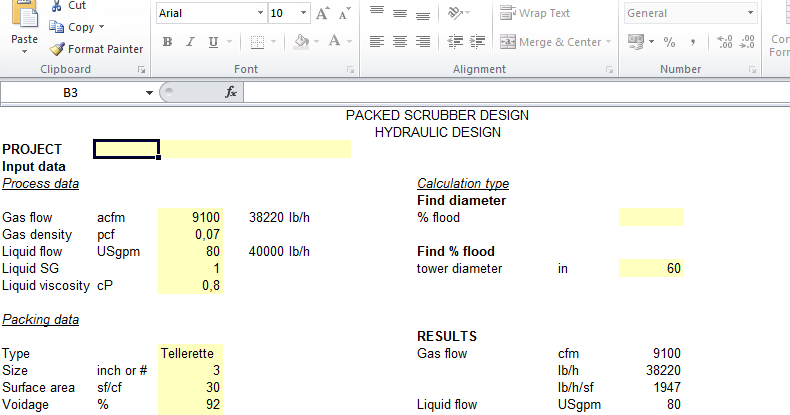This screenshot has height=415, width=790.
Task: Click Increase Decimal icon
Action: (x=725, y=42)
